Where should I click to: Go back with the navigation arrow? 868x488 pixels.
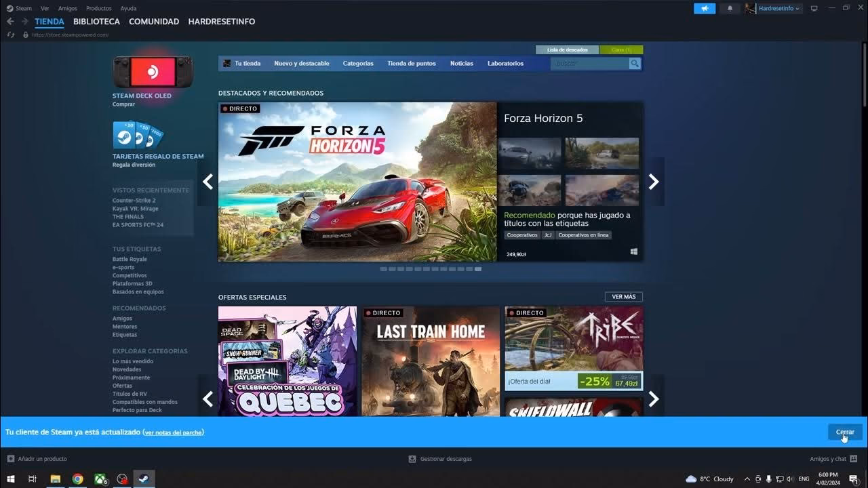[x=10, y=22]
